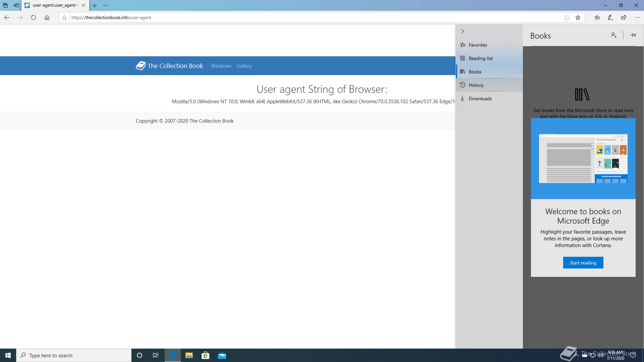Open Cortana circle icon
This screenshot has width=644, height=362.
[x=140, y=355]
